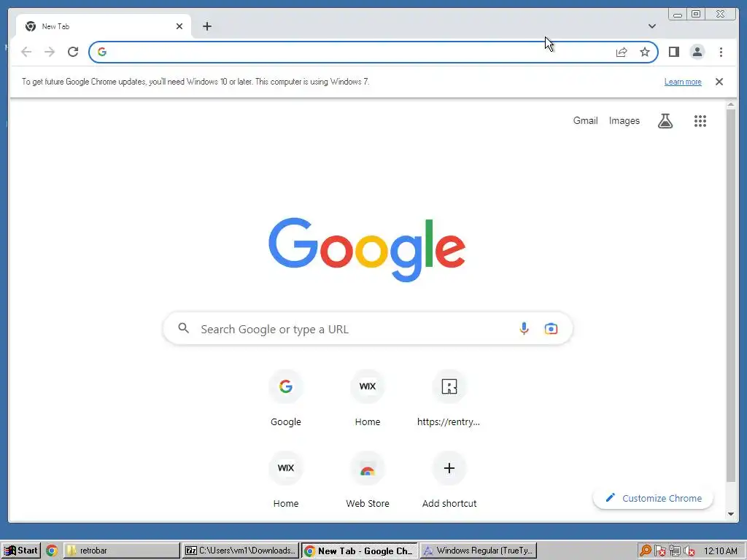
Task: Bookmark this tab with the star icon
Action: click(645, 52)
